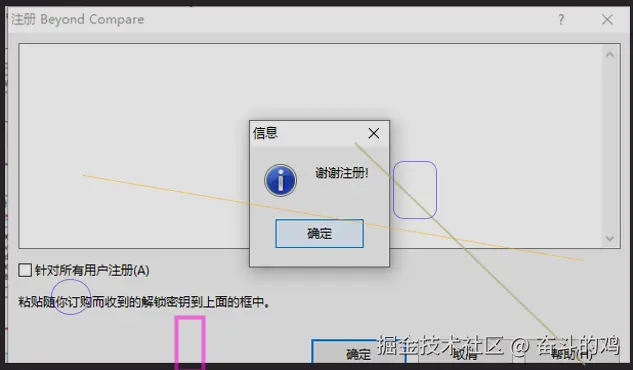Click 确定 at bottom of registration window
Viewport: 633px width, 370px height.
[x=358, y=352]
